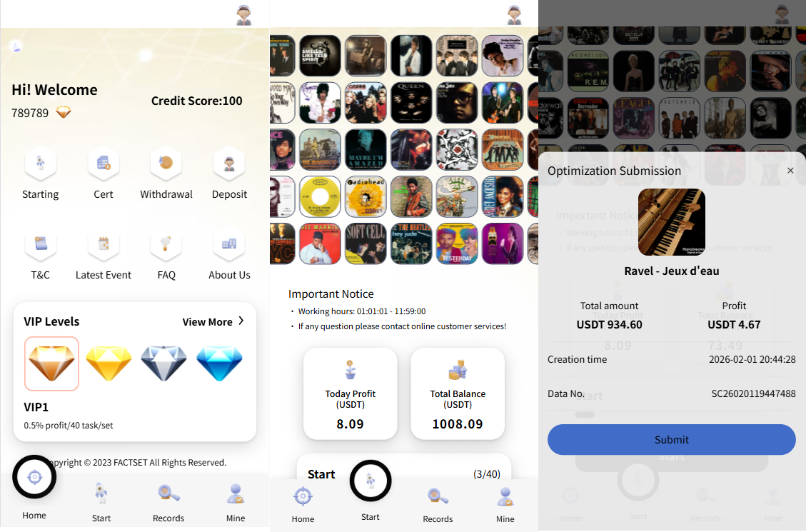Viewport: 806px width, 532px height.
Task: Select the orange VIP1 diamond
Action: click(51, 363)
